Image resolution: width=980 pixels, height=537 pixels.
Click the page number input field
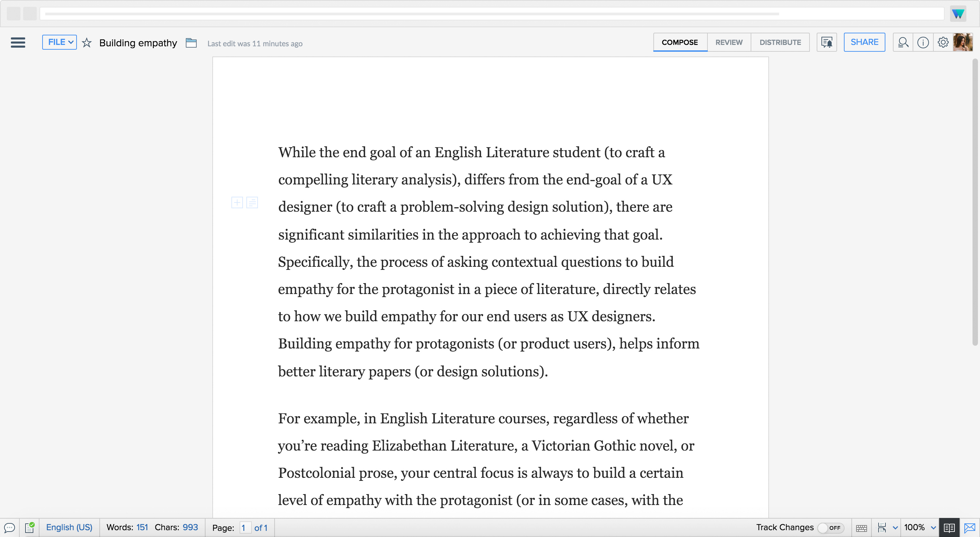click(x=244, y=528)
